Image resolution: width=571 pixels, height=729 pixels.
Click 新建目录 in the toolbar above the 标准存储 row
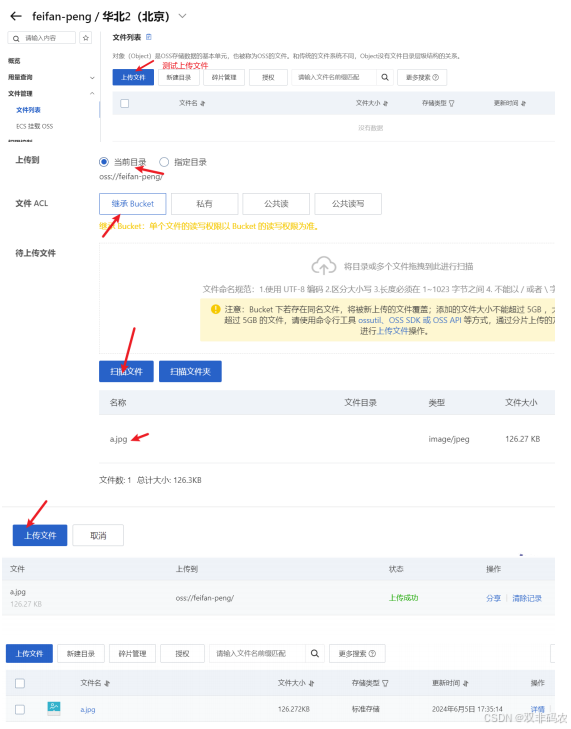[x=81, y=653]
